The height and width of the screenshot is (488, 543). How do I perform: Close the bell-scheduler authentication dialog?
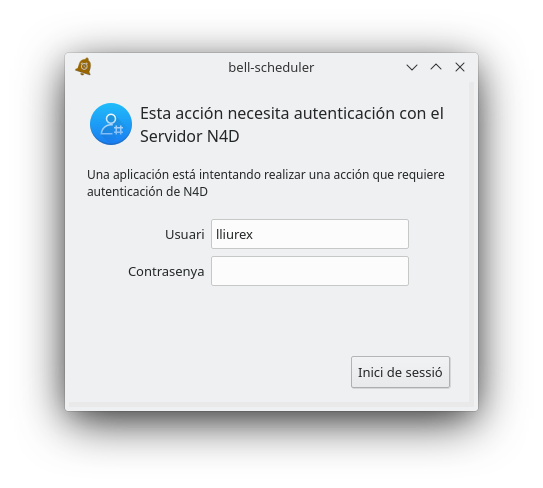coord(460,67)
